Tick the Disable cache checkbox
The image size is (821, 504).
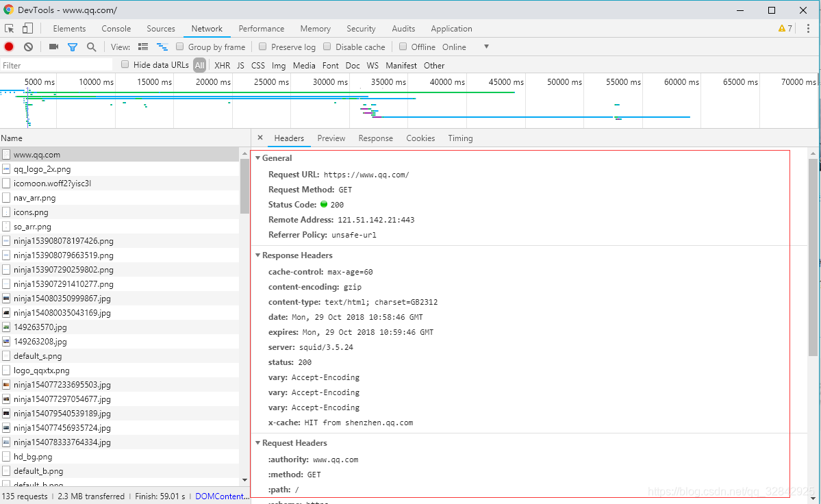(x=327, y=47)
